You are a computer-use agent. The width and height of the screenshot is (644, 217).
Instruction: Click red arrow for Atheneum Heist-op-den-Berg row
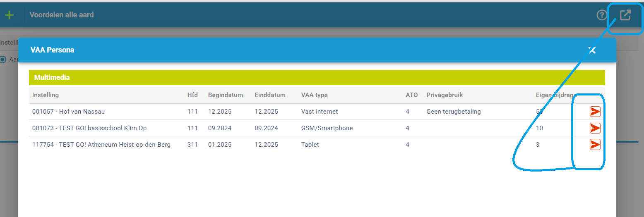pos(595,145)
